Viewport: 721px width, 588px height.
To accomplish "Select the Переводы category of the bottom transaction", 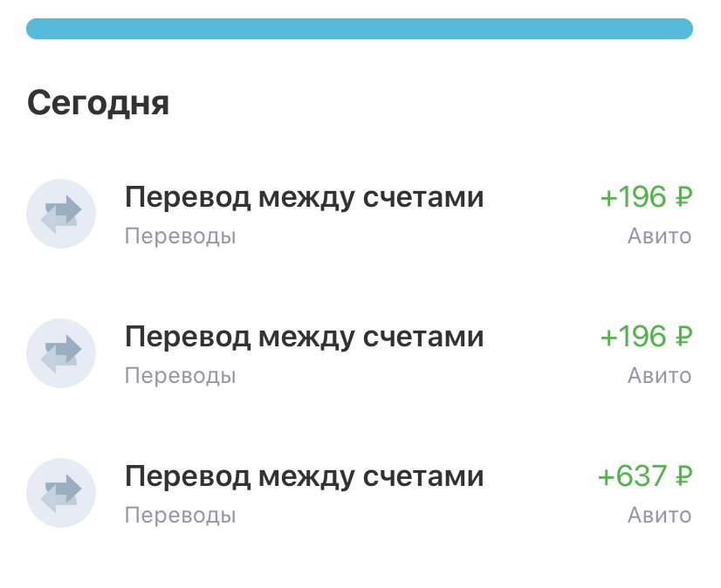I will 181,516.
